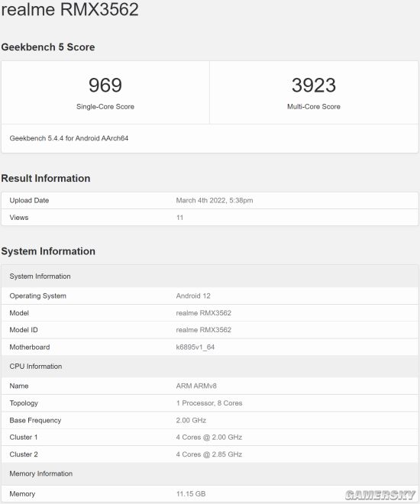Click the Cluster 1 label
Image resolution: width=420 pixels, height=504 pixels.
(24, 438)
